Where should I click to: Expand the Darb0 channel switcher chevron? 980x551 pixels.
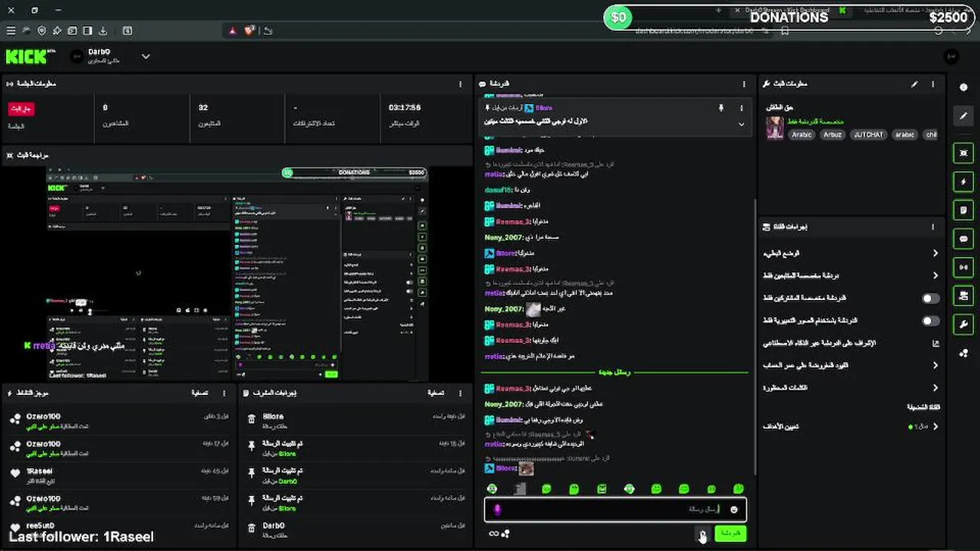tap(145, 56)
